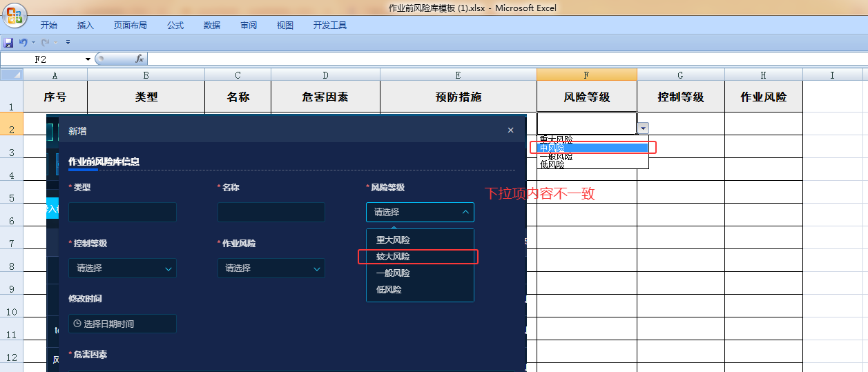Click the Save icon in quick access toolbar

point(8,43)
